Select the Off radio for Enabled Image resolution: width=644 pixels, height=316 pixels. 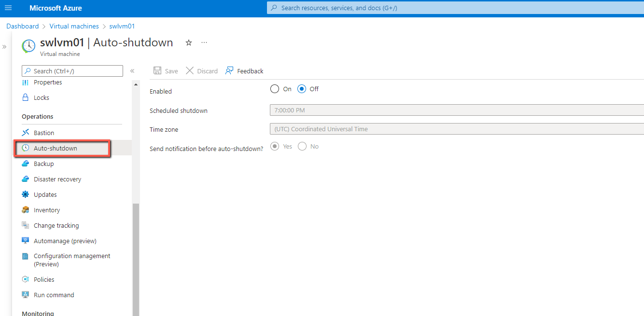302,89
